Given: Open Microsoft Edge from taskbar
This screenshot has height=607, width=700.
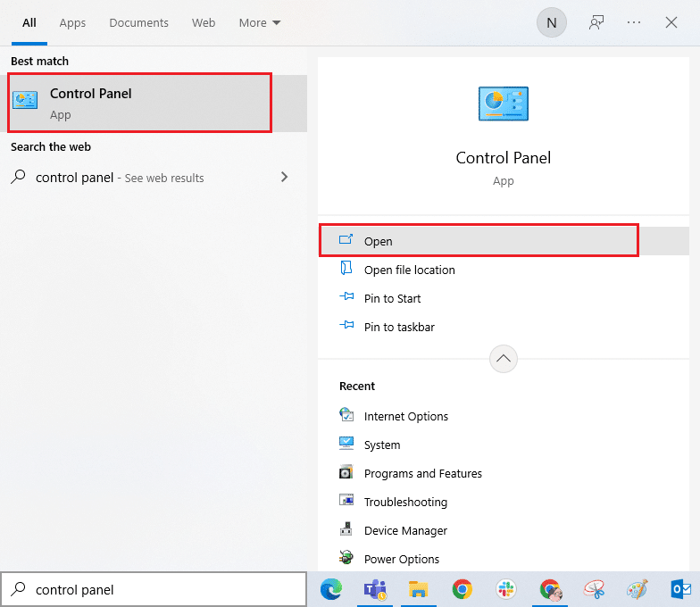Looking at the screenshot, I should tap(331, 589).
